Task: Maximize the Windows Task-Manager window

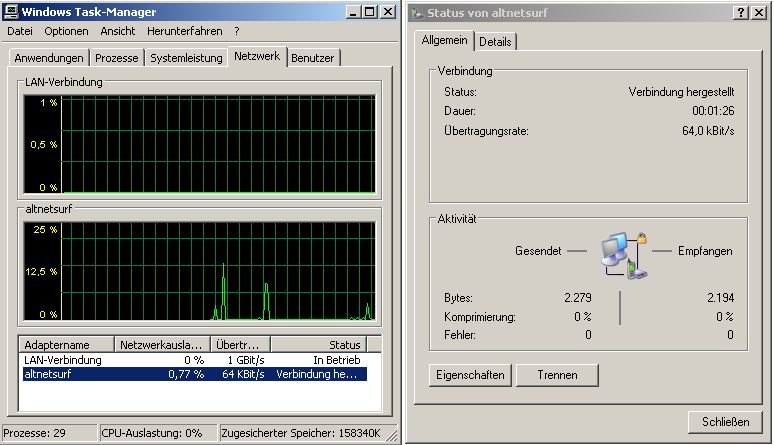Action: pyautogui.click(x=369, y=12)
